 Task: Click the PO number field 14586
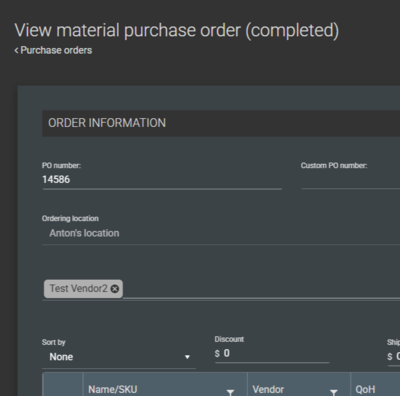tap(162, 180)
